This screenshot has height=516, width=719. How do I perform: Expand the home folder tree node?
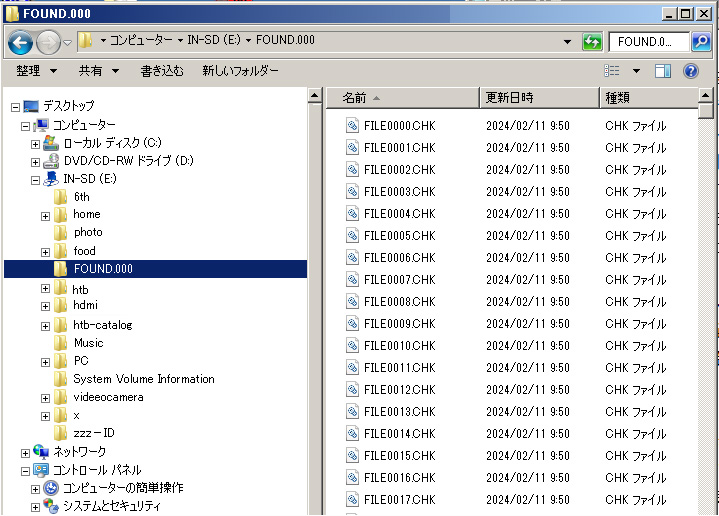coord(46,216)
